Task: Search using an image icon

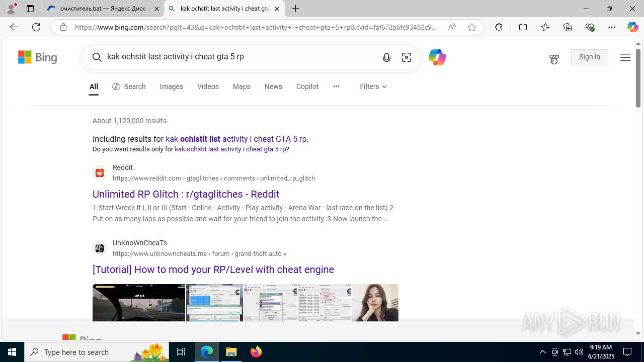Action: coord(407,57)
